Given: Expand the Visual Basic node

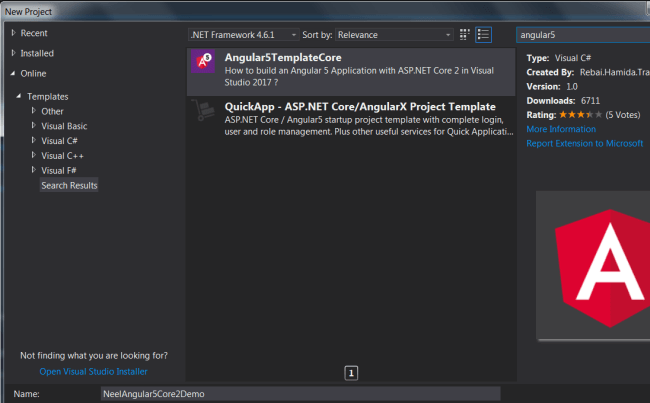Looking at the screenshot, I should tap(34, 125).
